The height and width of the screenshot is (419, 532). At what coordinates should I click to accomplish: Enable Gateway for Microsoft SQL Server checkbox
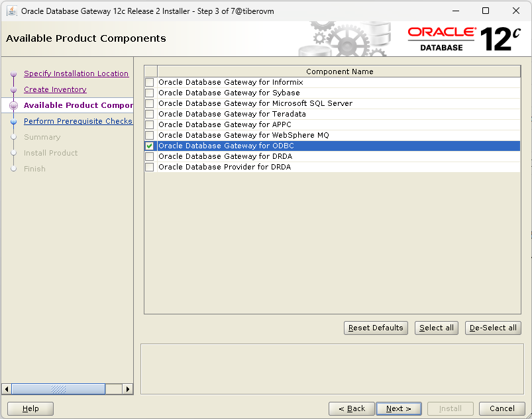tap(149, 103)
